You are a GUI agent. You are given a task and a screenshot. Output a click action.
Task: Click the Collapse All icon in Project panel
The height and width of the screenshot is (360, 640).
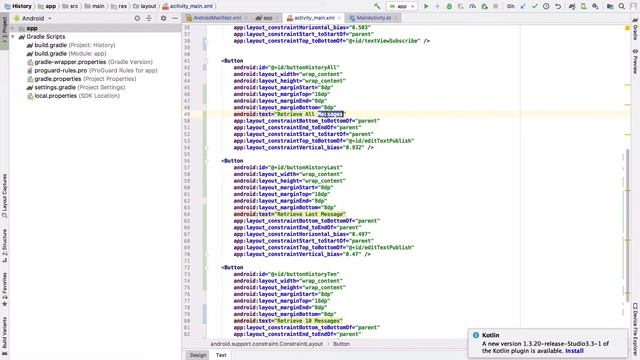pos(149,18)
